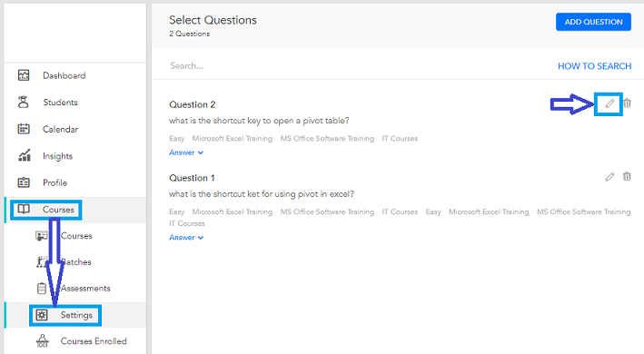This screenshot has width=644, height=354.
Task: Collapse the Courses sidebar section
Action: click(x=46, y=210)
